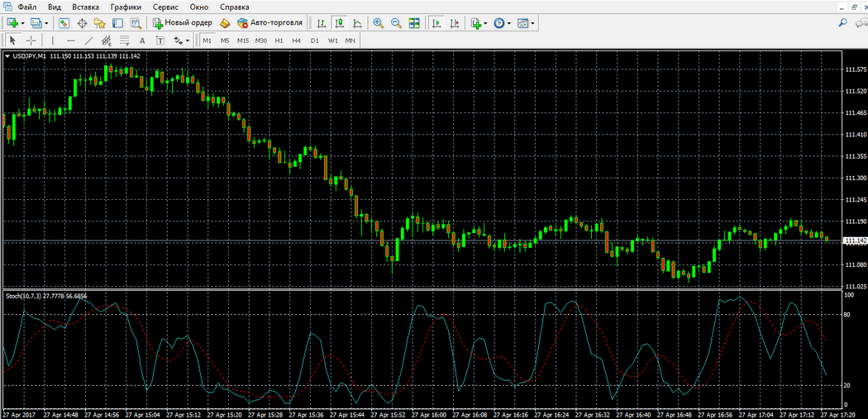The image size is (868, 419).
Task: Open the Navigator panel star-folder icon
Action: point(99,23)
